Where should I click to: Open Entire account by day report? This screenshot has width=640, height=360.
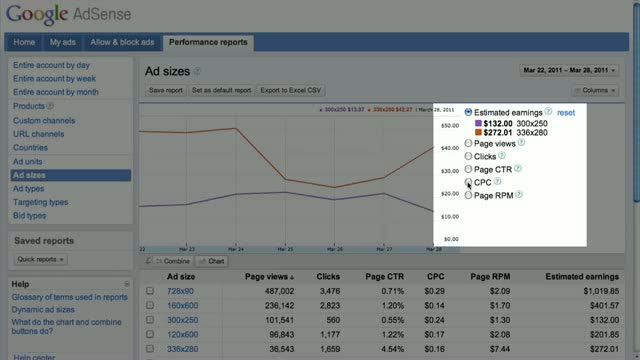51,65
